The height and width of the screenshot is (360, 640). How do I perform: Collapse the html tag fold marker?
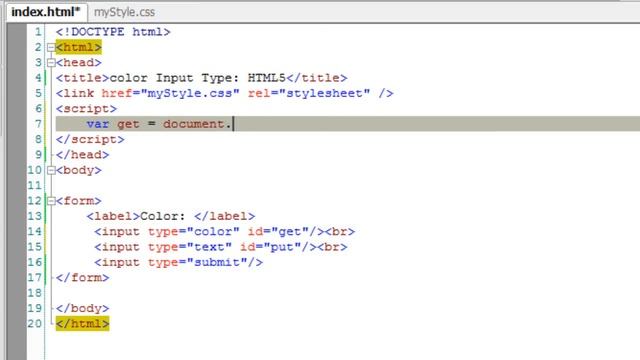(51, 47)
